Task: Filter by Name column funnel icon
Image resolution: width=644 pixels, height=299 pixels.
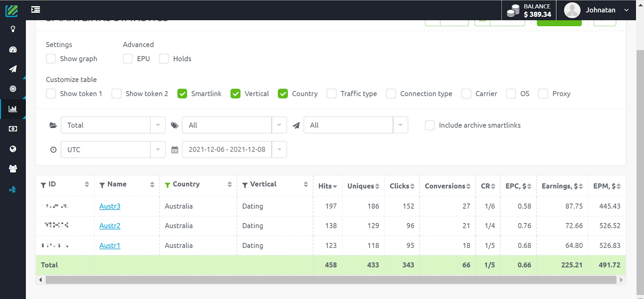Action: [x=102, y=185]
